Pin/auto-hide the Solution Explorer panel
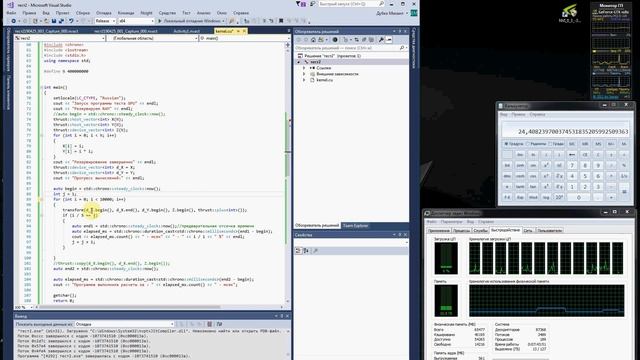640x360 pixels. pyautogui.click(x=400, y=31)
